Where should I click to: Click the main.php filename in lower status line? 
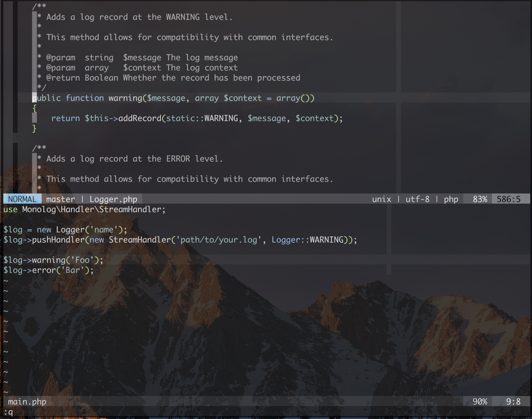click(27, 401)
